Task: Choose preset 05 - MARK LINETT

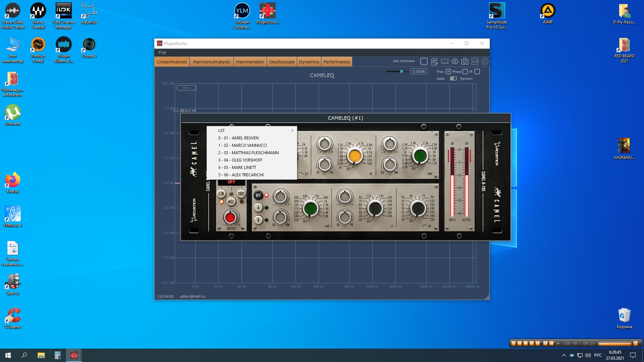Action: (x=237, y=167)
